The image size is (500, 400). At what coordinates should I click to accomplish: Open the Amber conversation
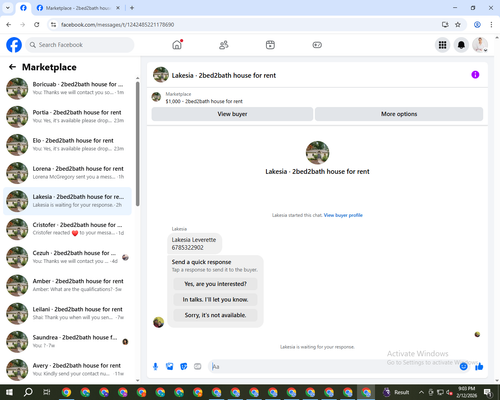pyautogui.click(x=68, y=285)
